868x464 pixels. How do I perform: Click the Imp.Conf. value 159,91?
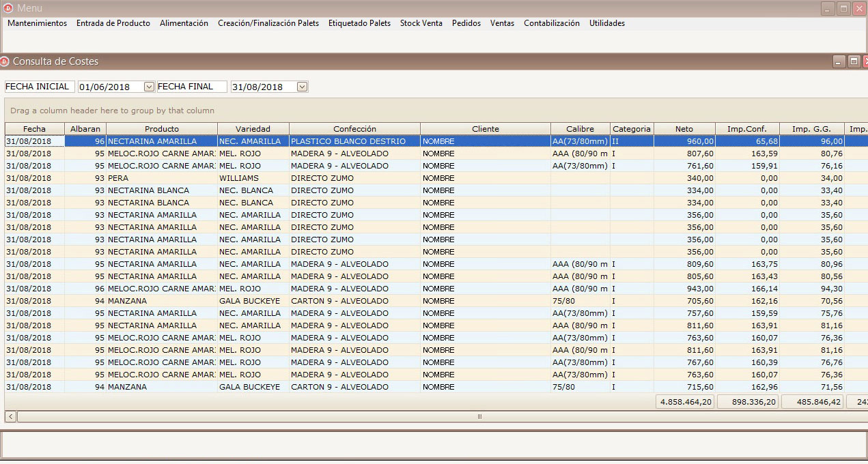click(747, 166)
